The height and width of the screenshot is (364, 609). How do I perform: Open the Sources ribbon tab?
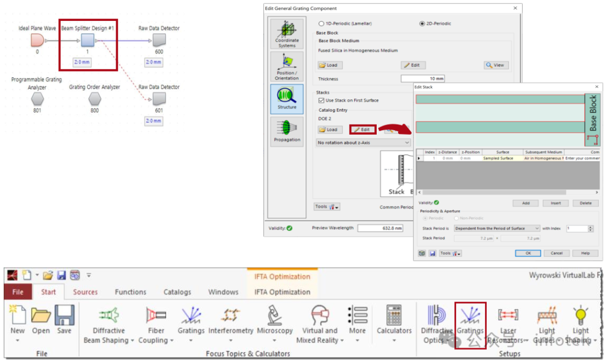tap(86, 292)
